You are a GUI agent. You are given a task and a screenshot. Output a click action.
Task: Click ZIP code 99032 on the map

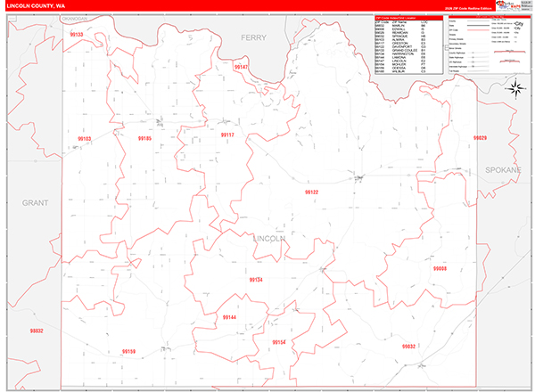click(408, 347)
